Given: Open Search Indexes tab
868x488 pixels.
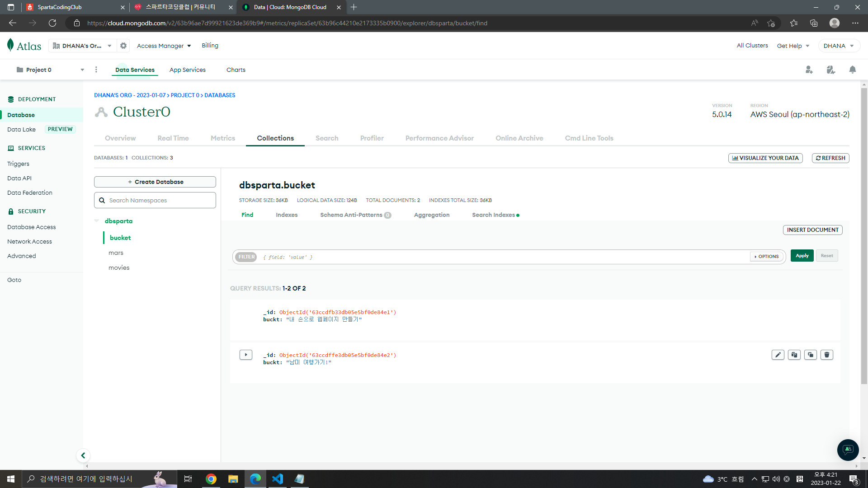Looking at the screenshot, I should (495, 215).
